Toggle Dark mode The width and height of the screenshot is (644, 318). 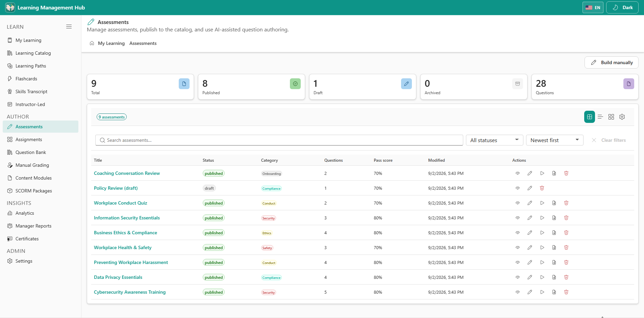coord(622,7)
